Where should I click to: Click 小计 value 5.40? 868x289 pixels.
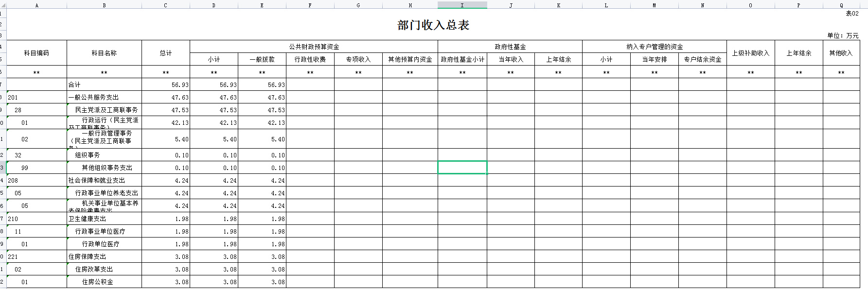pos(214,139)
